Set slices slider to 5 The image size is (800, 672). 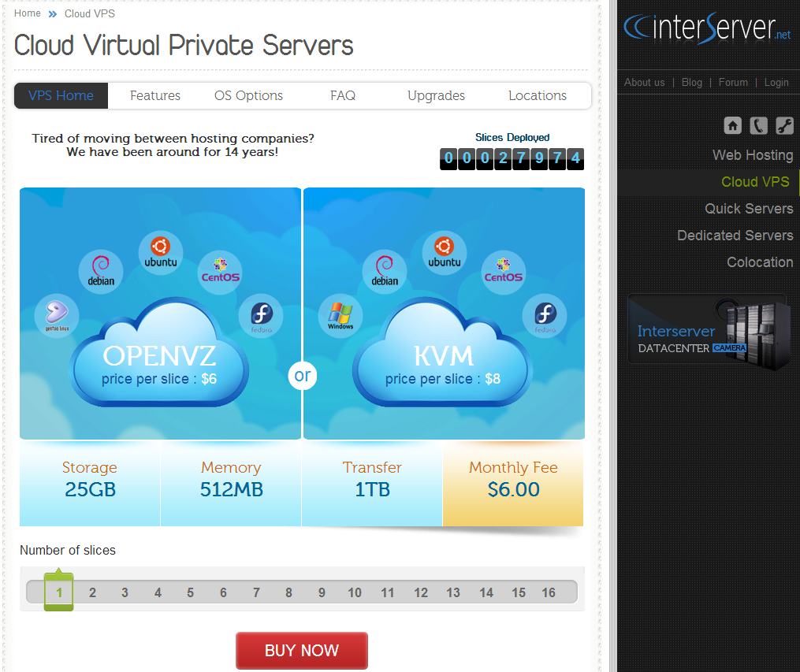coord(190,592)
